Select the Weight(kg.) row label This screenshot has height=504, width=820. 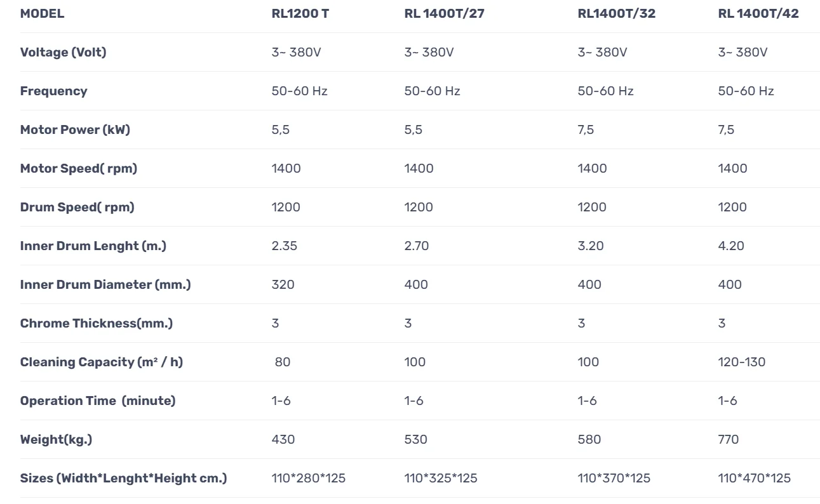pos(56,439)
